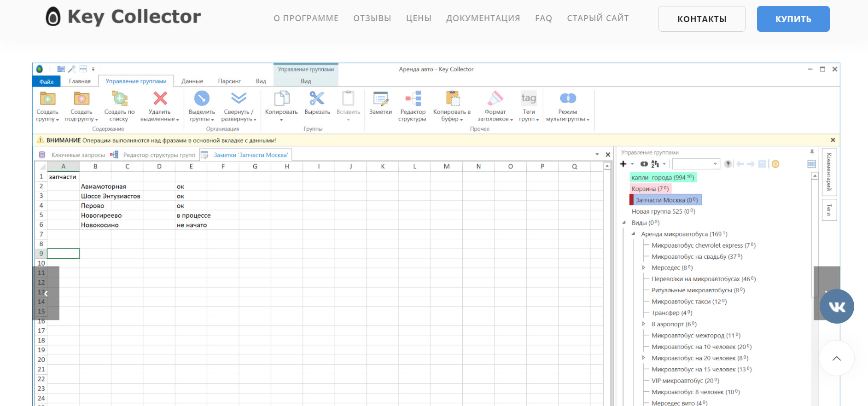Image resolution: width=868 pixels, height=406 pixels.
Task: Click the table grid icon in groups panel
Action: coord(811,164)
